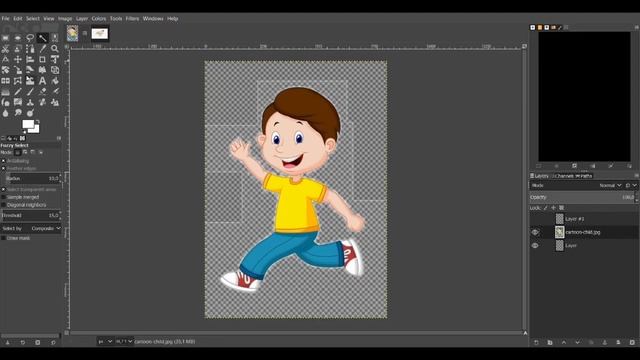Select the Move tool
This screenshot has width=640, height=360.
18,60
